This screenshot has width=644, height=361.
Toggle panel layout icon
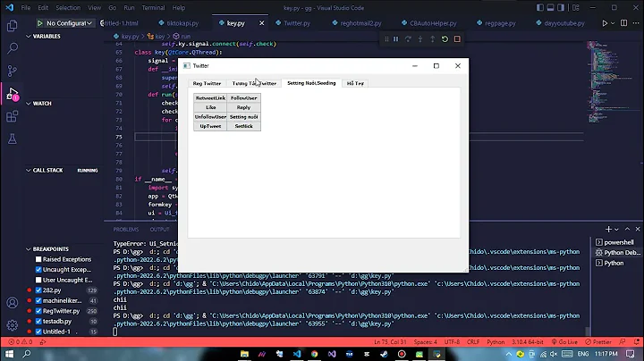click(550, 8)
